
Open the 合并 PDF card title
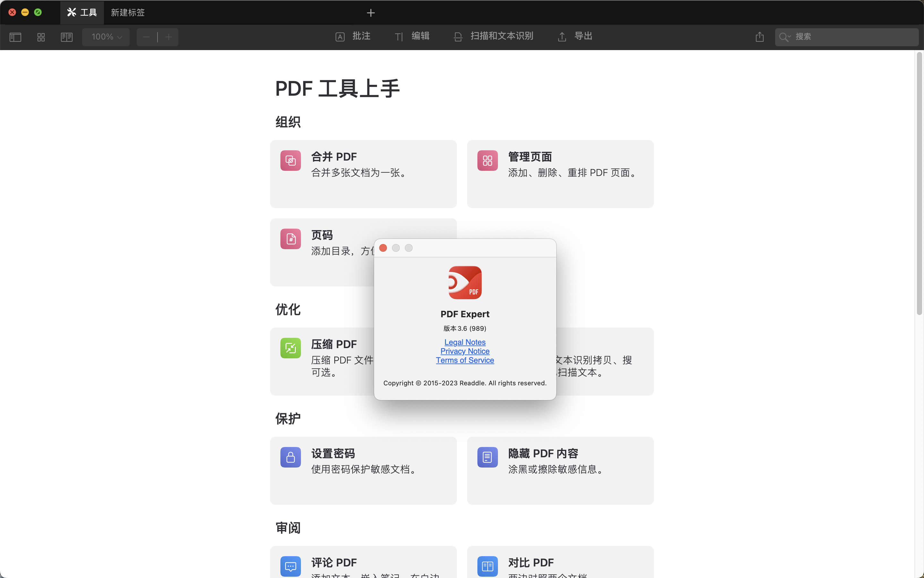pos(334,157)
